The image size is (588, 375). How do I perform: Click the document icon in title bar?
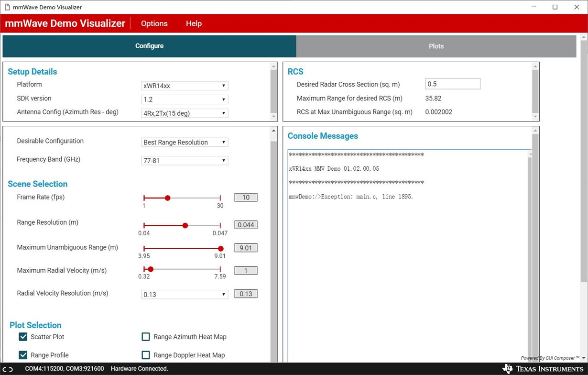pos(7,7)
